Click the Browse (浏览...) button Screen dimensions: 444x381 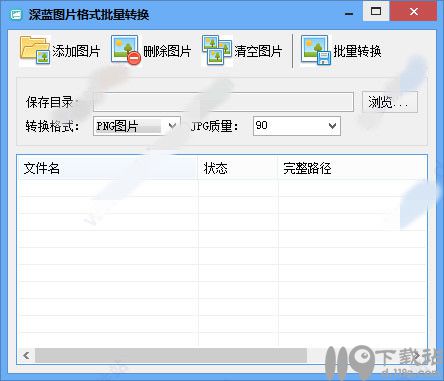(x=390, y=102)
